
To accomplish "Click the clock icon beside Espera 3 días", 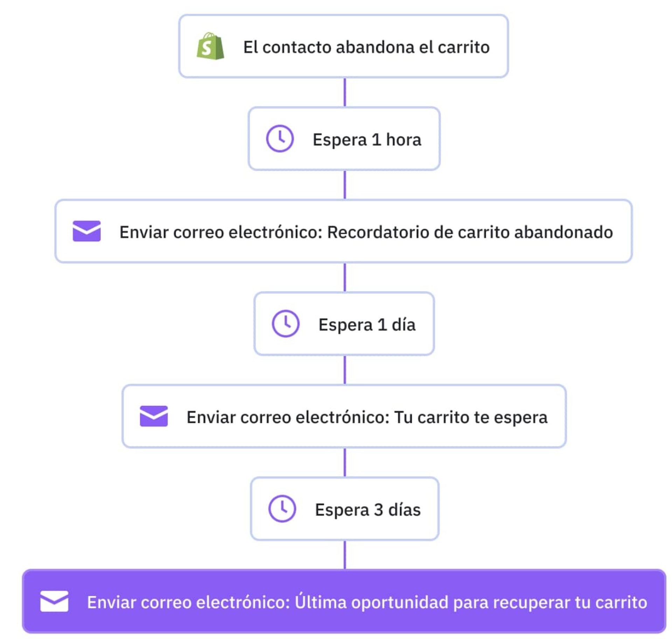I will tap(282, 509).
